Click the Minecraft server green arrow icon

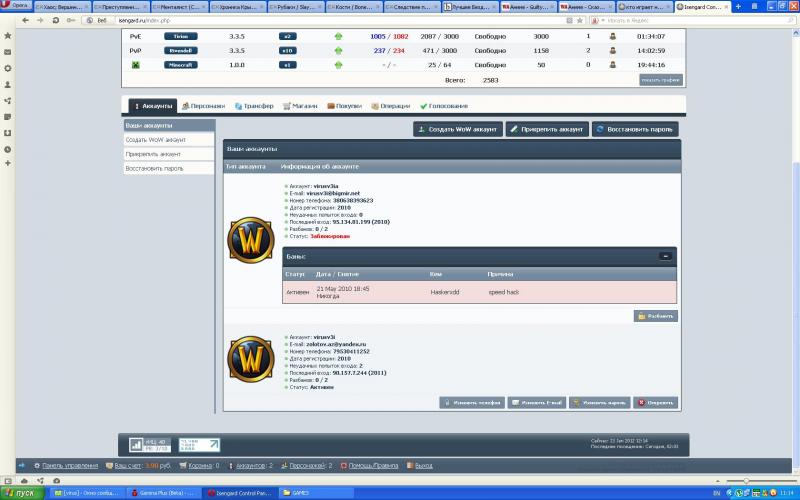(338, 65)
